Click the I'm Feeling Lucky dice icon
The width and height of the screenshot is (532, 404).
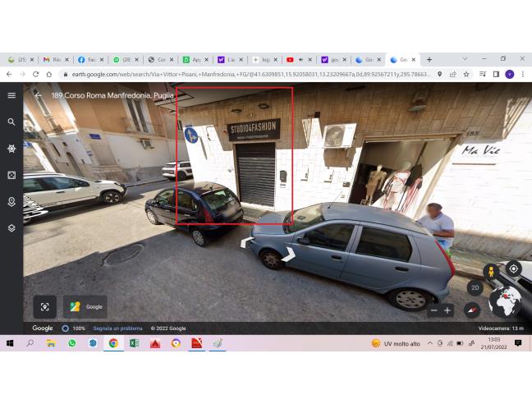coord(11,175)
